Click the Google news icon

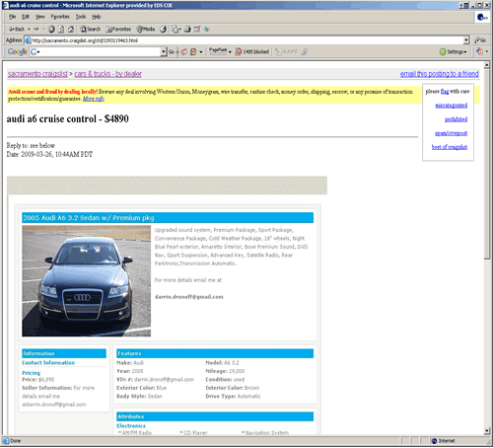184,51
